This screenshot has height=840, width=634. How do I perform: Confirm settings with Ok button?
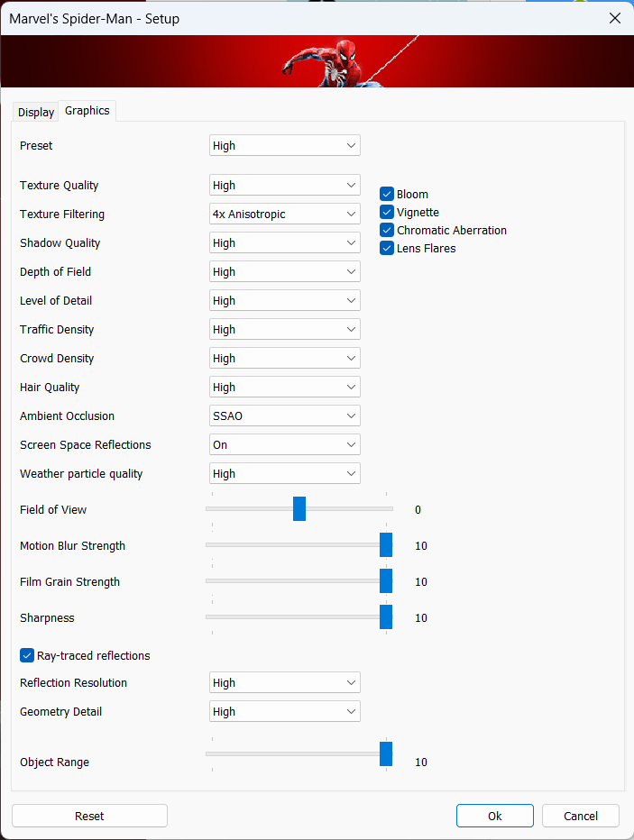point(494,816)
